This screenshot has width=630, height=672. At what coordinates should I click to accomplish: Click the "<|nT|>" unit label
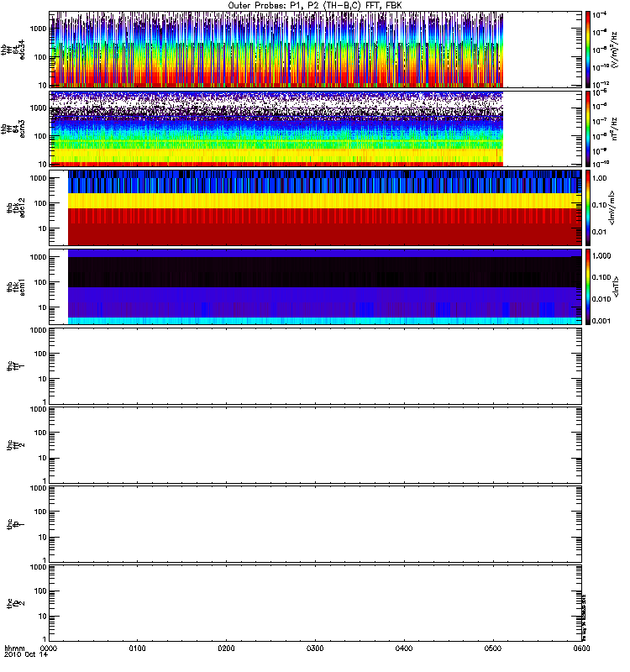617,287
